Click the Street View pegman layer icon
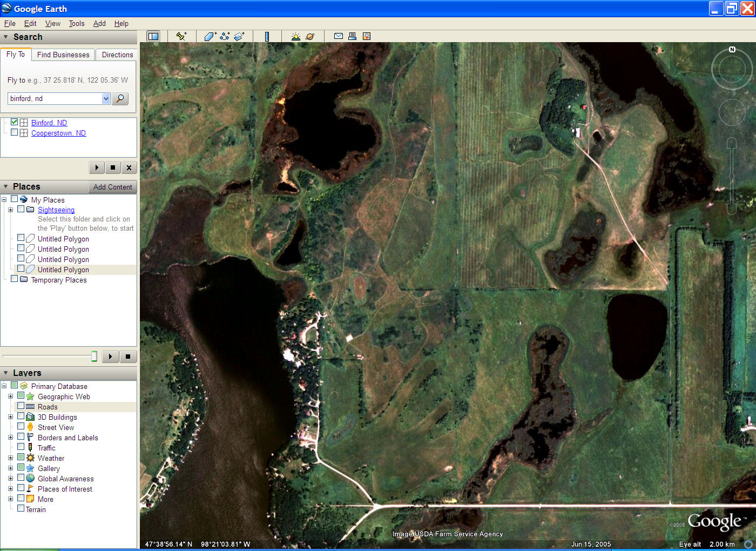Screen dimensions: 756x551 (x=30, y=427)
